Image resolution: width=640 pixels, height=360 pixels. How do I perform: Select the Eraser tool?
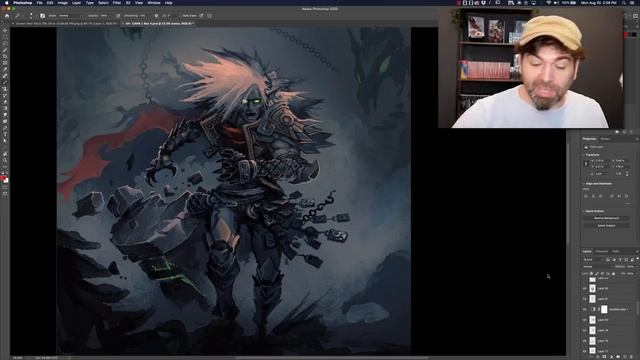5,102
